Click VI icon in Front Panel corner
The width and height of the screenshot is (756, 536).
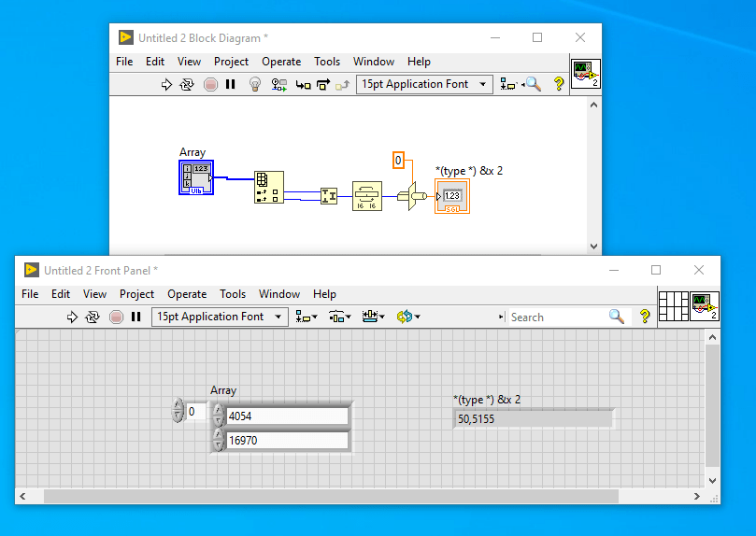click(x=705, y=306)
